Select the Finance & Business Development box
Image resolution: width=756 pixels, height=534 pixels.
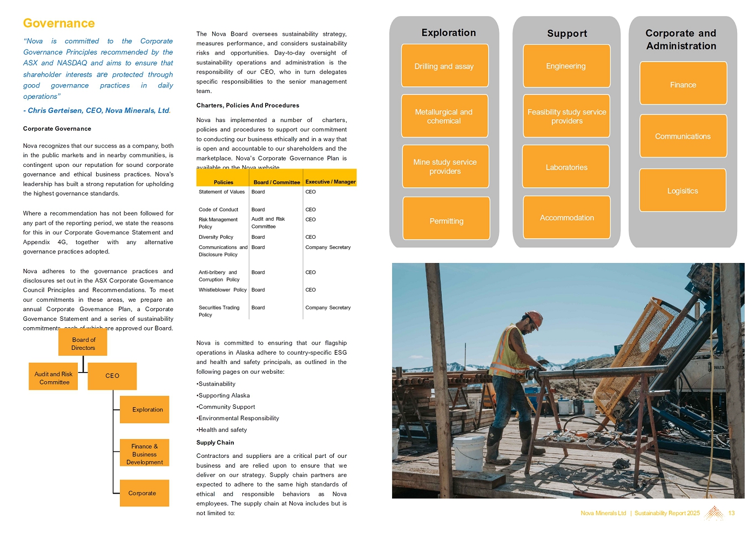pos(144,454)
